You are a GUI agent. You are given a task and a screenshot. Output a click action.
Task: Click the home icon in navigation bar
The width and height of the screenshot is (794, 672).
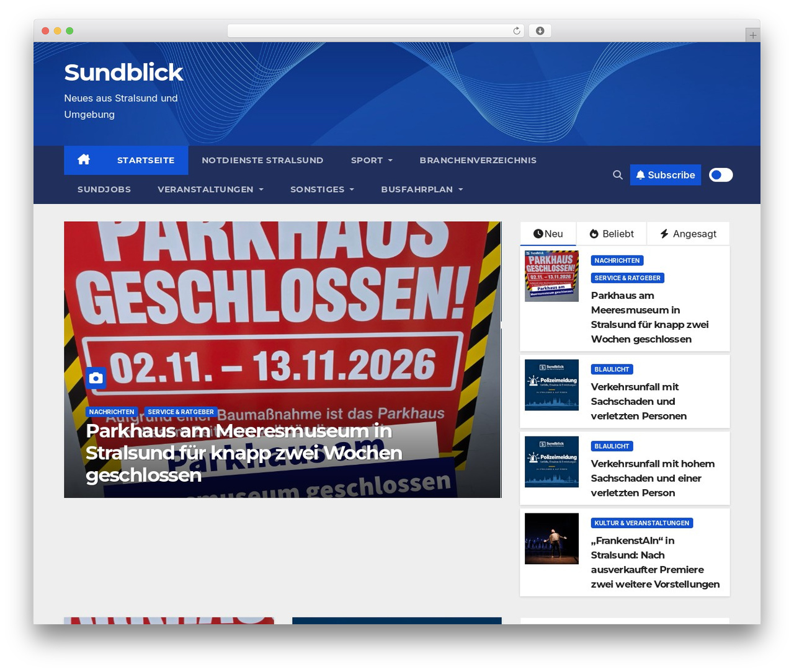tap(84, 160)
